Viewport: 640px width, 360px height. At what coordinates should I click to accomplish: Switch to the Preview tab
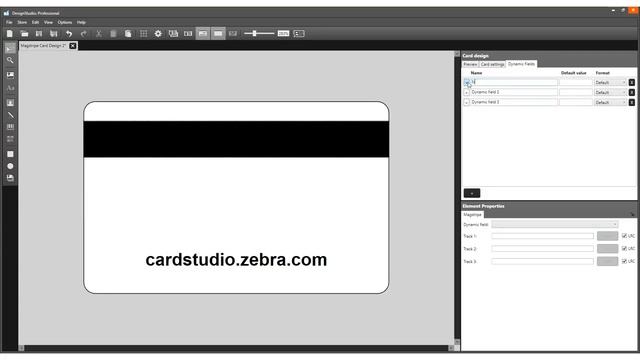(x=470, y=64)
